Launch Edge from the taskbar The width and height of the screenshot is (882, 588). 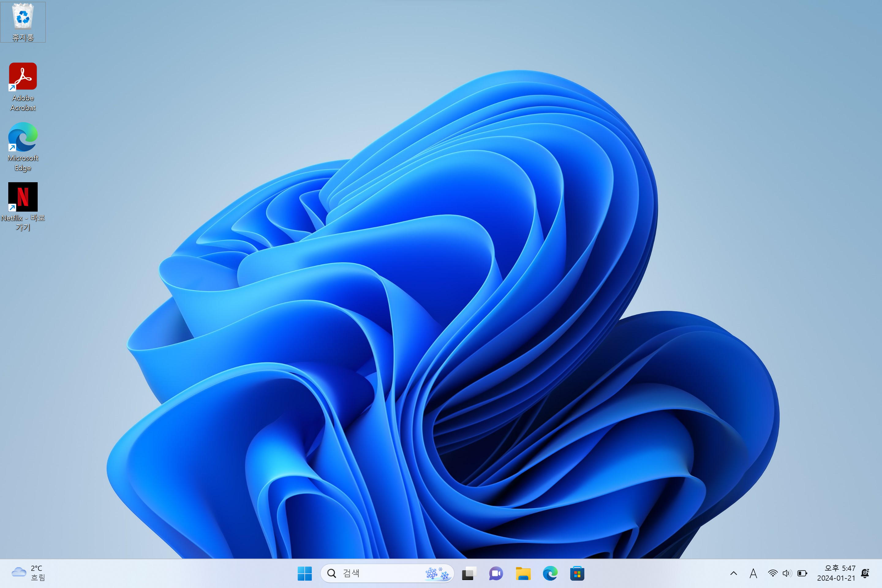[550, 573]
